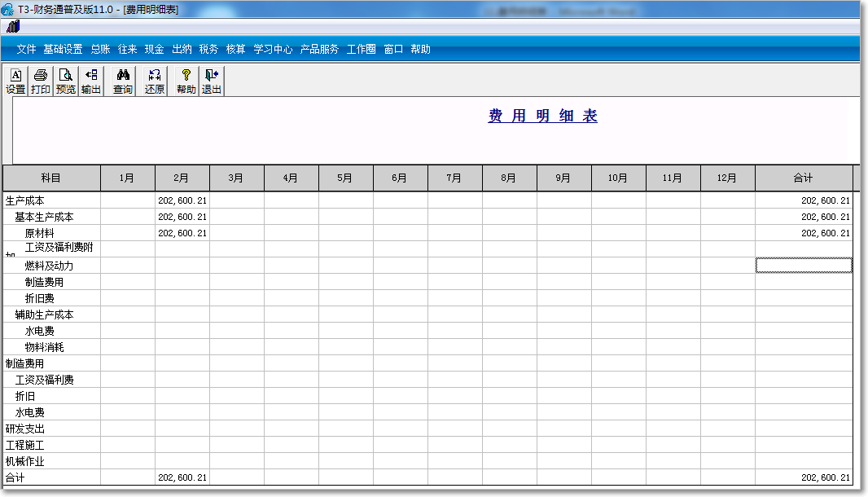Screen dimensions: 868x497
Task: Click the 设置 (Settings) toolbar icon
Action: point(15,81)
